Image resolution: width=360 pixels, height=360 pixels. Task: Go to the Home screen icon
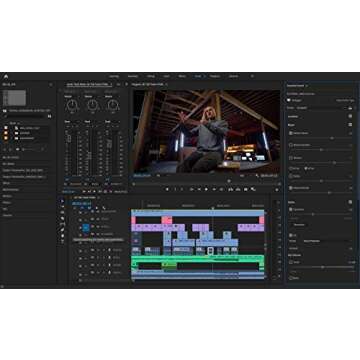pos(6,76)
